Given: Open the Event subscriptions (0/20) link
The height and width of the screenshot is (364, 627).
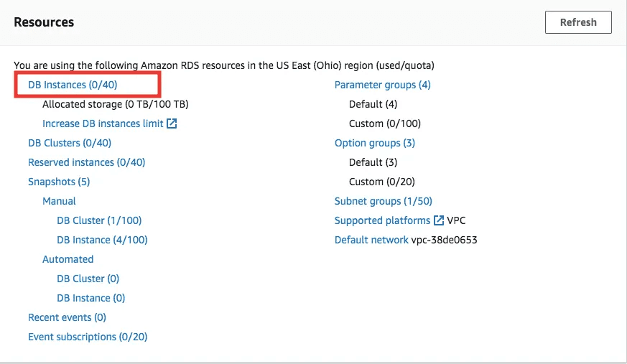Looking at the screenshot, I should coord(88,337).
